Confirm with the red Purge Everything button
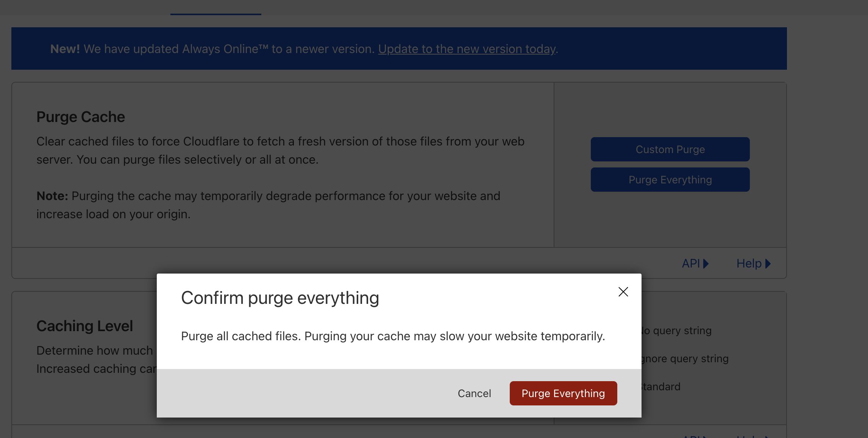 [x=563, y=393]
